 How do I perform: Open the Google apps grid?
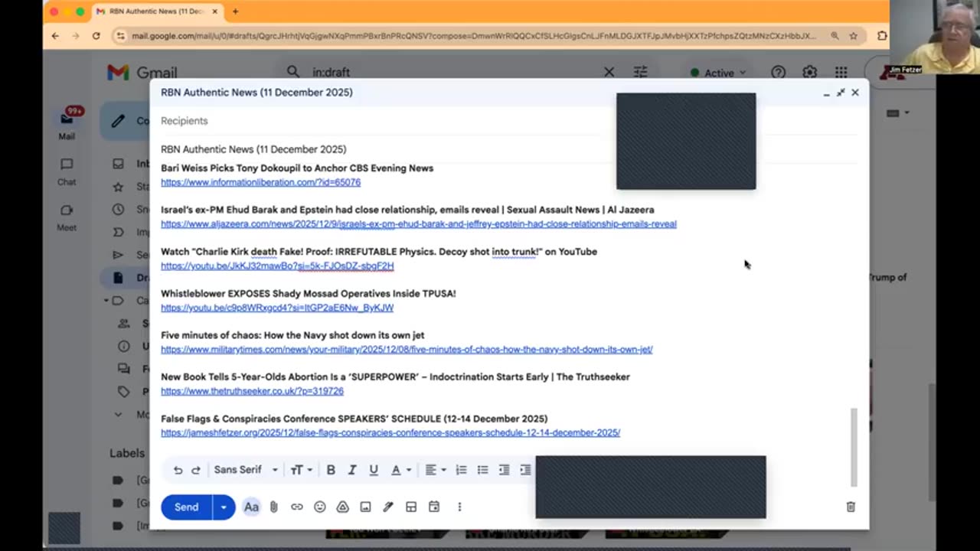click(841, 72)
